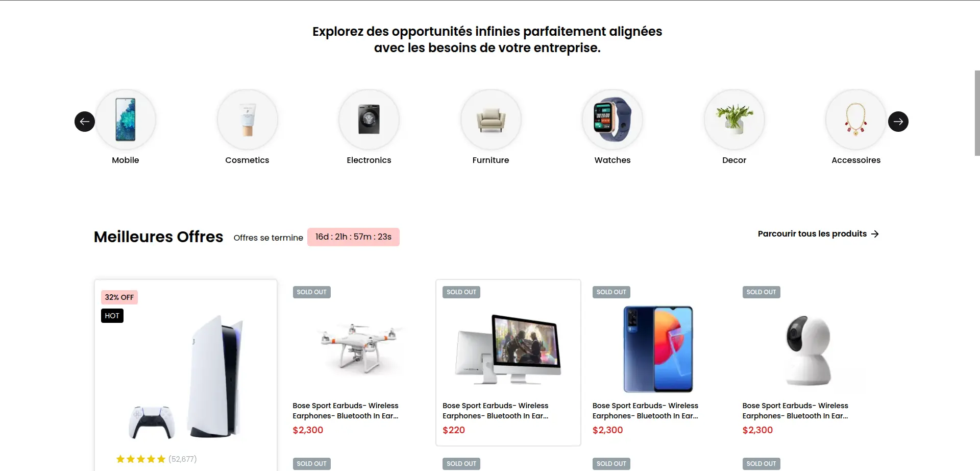Click the arrow beside Parcourir tous les produits
Screen dimensions: 980x471
[875, 234]
